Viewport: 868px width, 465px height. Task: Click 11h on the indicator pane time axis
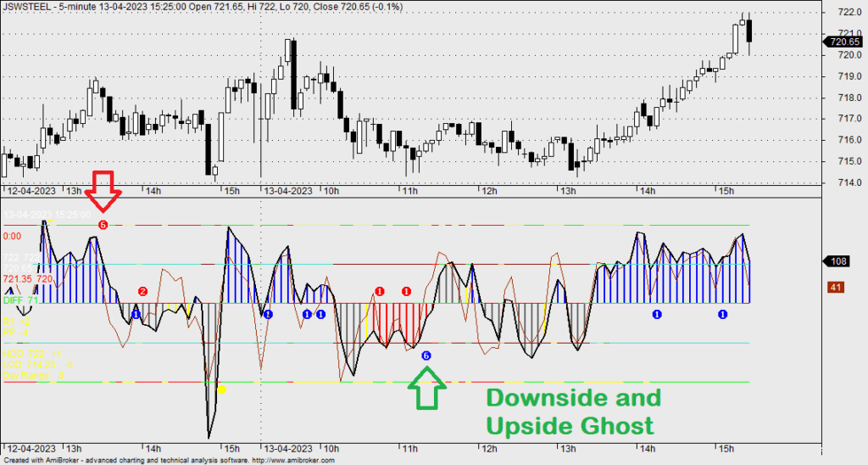pyautogui.click(x=409, y=448)
